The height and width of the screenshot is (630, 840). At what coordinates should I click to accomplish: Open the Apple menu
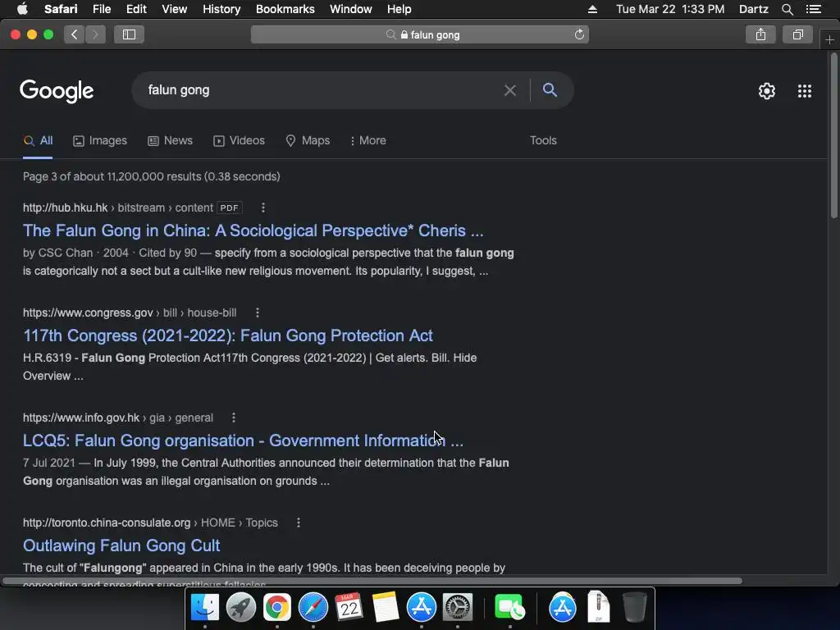(22, 9)
